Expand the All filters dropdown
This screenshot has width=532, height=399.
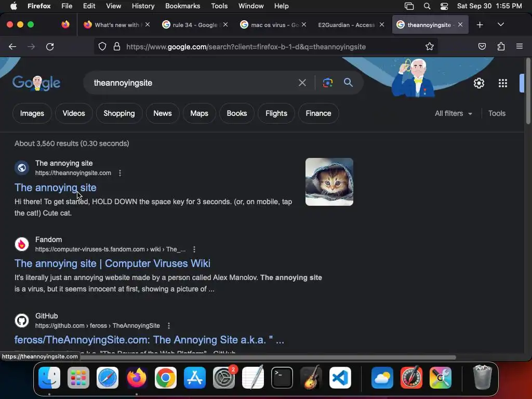(453, 113)
